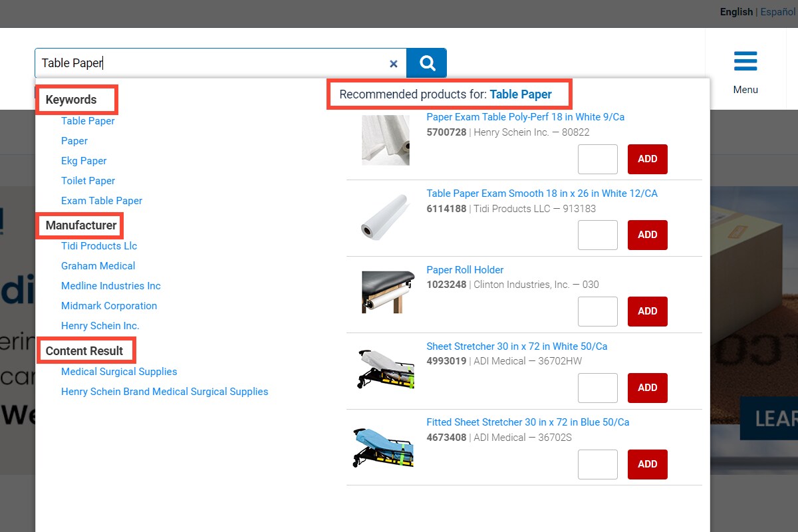Choose the Exam Table Paper keyword suggestion
The height and width of the screenshot is (532, 798).
coord(102,201)
